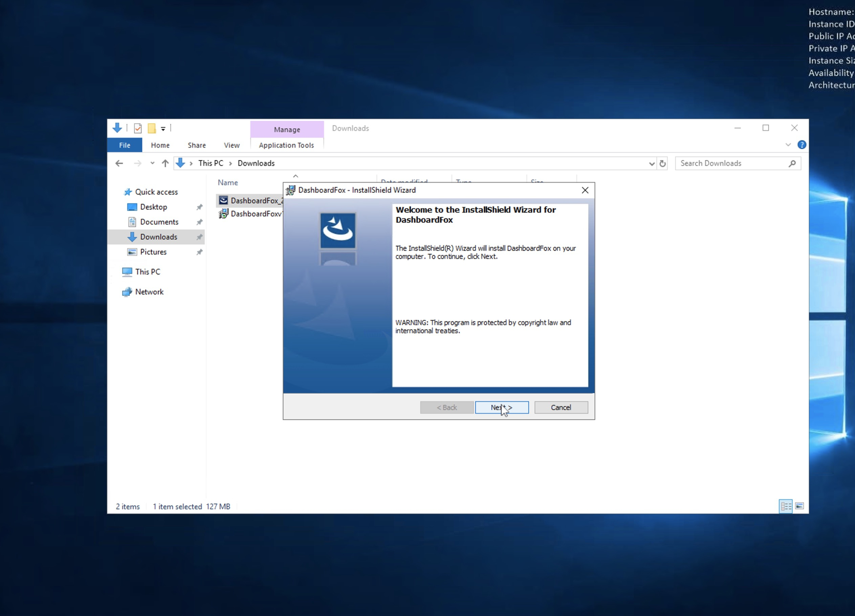The width and height of the screenshot is (855, 616).
Task: Open Explorer Help question mark
Action: click(802, 145)
